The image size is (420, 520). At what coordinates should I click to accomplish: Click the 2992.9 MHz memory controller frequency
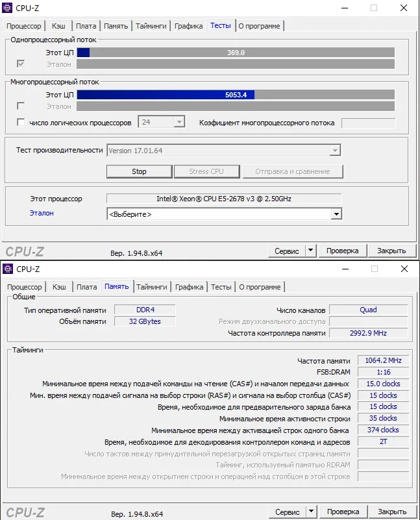(x=368, y=333)
